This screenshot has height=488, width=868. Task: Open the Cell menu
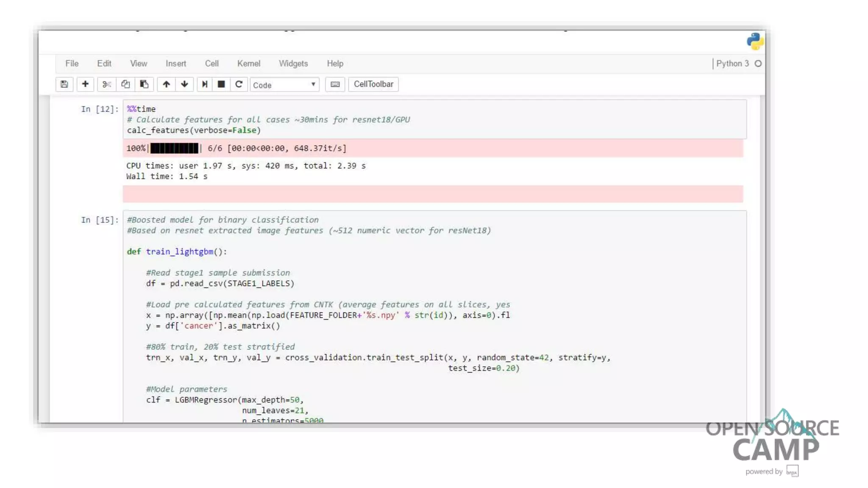[x=211, y=64]
